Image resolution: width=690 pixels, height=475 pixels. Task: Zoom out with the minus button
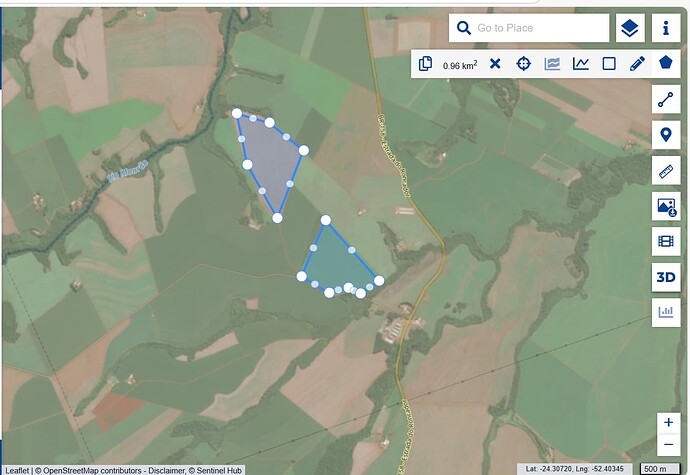tap(668, 445)
